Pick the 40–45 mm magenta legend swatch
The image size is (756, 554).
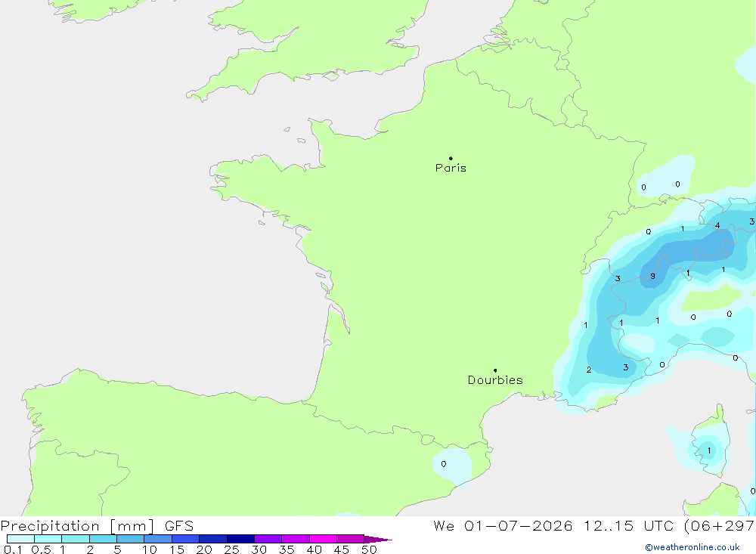click(x=323, y=539)
